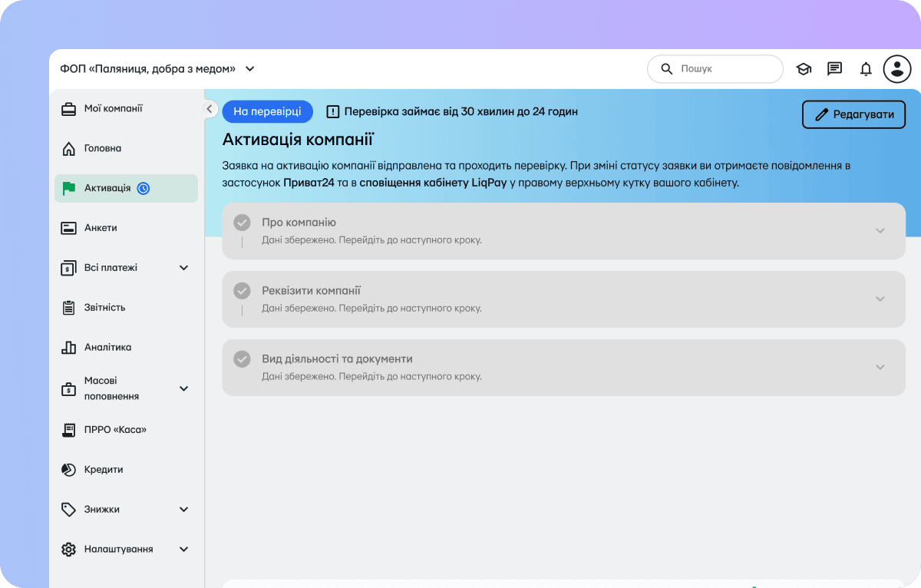Expand the Всі платежі submenu
Viewport: 921px width, 588px height.
(183, 268)
